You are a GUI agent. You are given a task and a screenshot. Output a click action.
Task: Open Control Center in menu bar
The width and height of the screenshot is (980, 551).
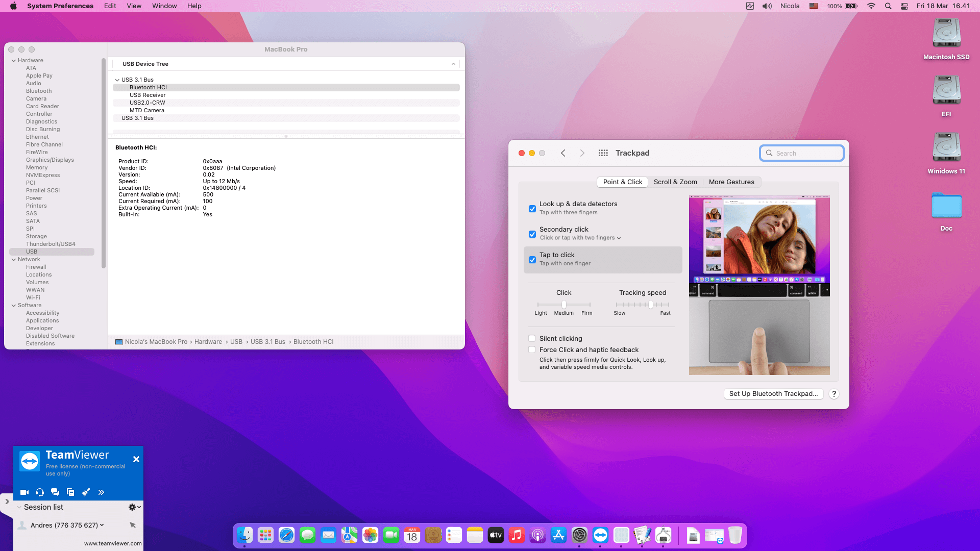pos(904,6)
